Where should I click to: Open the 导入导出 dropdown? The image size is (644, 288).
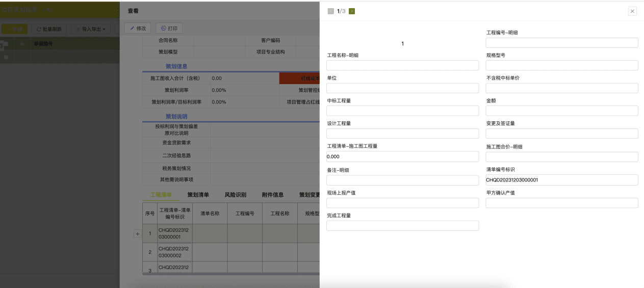(x=90, y=29)
